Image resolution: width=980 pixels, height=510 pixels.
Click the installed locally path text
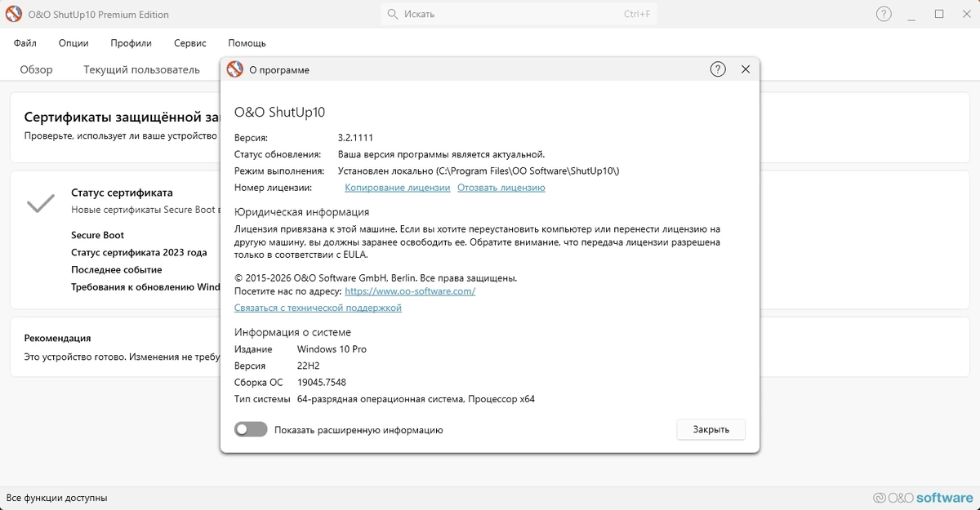(x=479, y=171)
